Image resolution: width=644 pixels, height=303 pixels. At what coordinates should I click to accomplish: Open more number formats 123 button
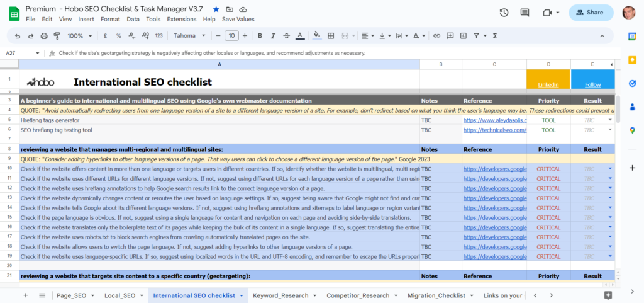(159, 36)
